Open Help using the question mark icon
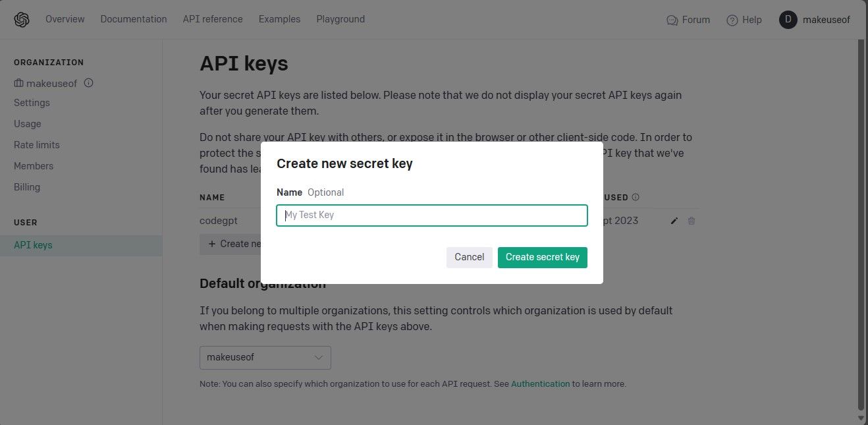The width and height of the screenshot is (868, 425). click(x=731, y=20)
